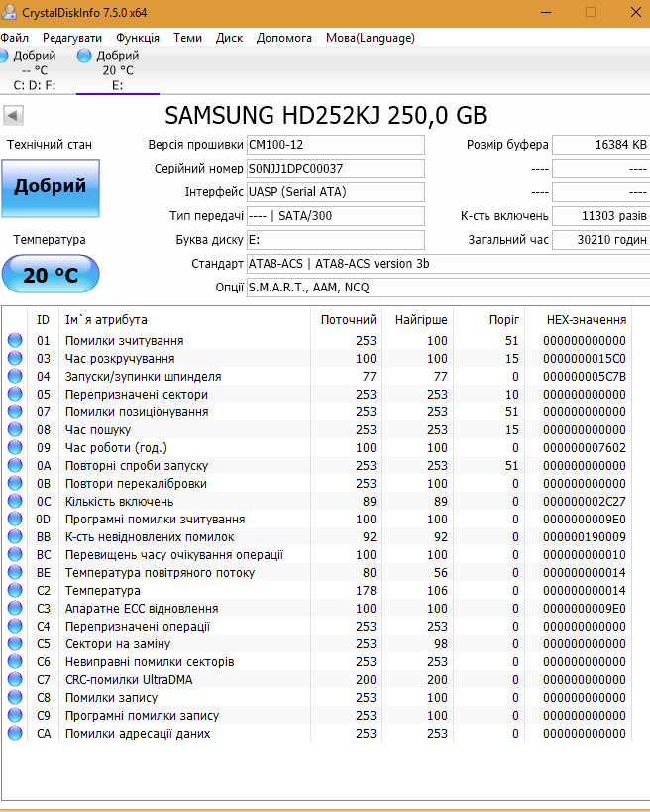Click the standard field ATA8-ACS version 3b
The image size is (650, 812).
point(448,264)
